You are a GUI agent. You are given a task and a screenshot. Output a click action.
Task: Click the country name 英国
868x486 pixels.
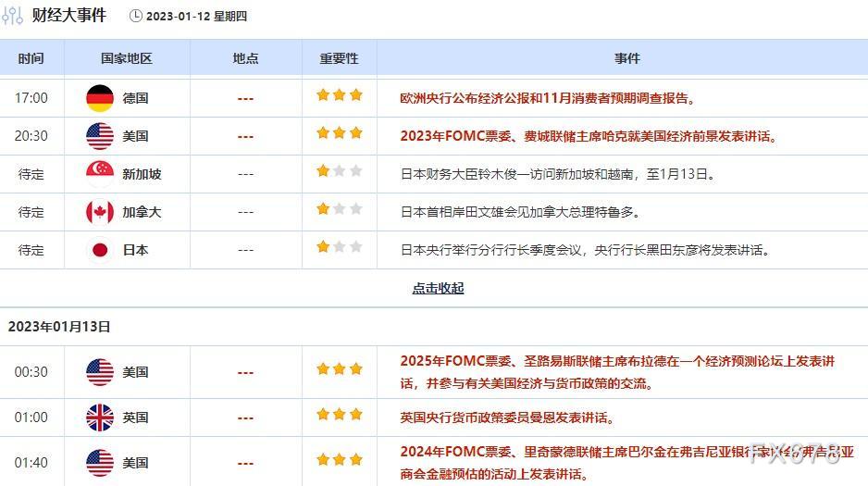pos(136,417)
